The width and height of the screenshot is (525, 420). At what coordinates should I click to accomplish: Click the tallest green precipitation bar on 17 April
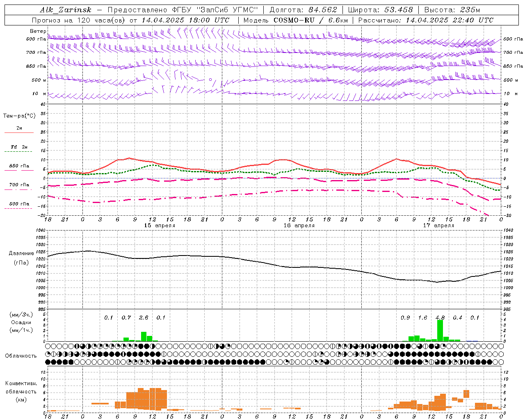[x=440, y=331]
